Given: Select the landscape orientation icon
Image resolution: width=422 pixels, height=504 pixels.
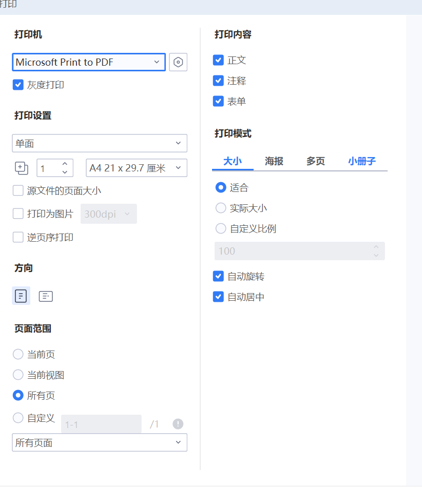Looking at the screenshot, I should (x=46, y=296).
